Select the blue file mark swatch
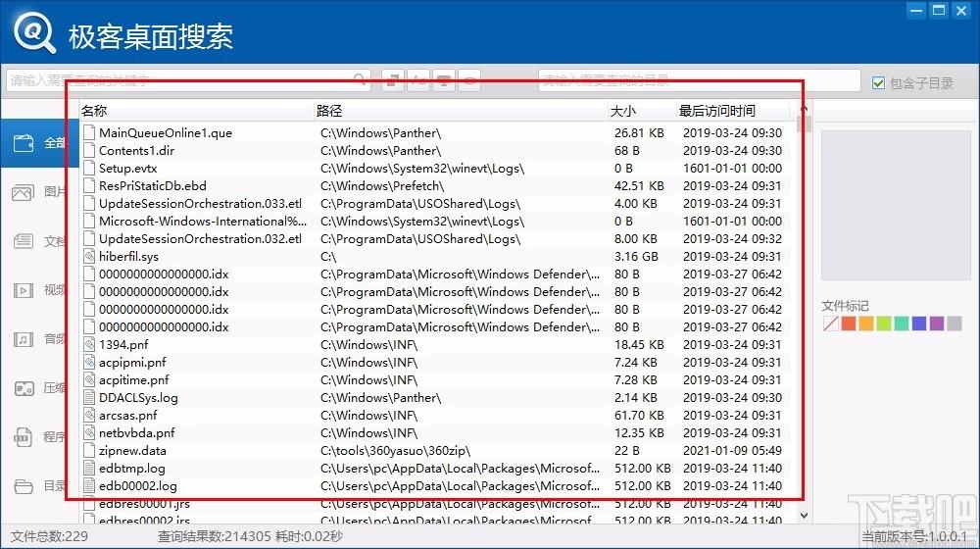The width and height of the screenshot is (980, 549). point(919,324)
